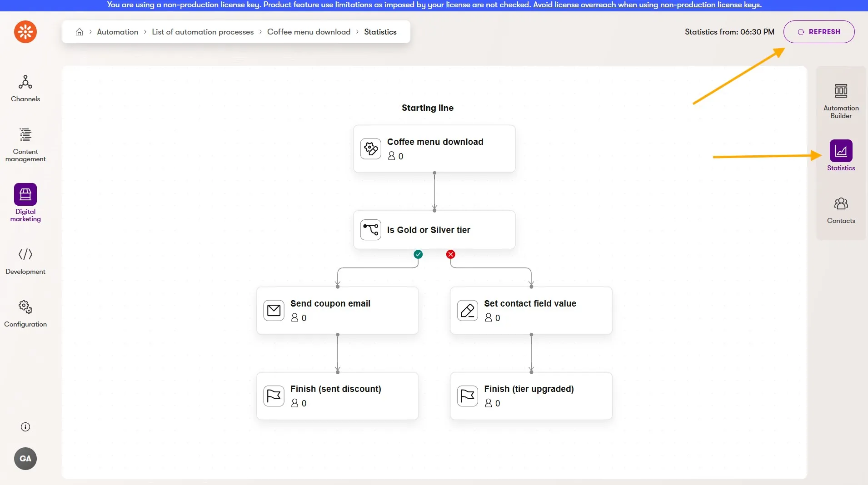868x485 pixels.
Task: Select the Send coupon email step title
Action: [330, 303]
